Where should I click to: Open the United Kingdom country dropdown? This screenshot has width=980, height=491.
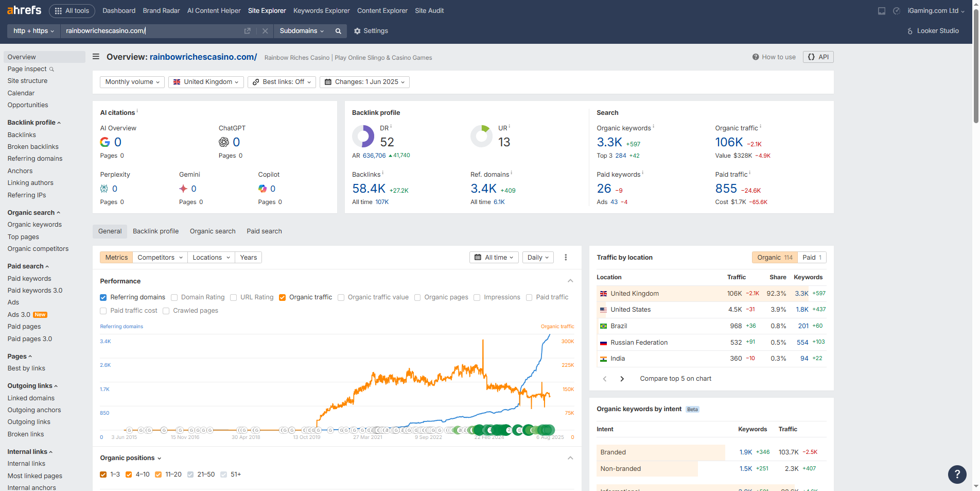tap(206, 82)
